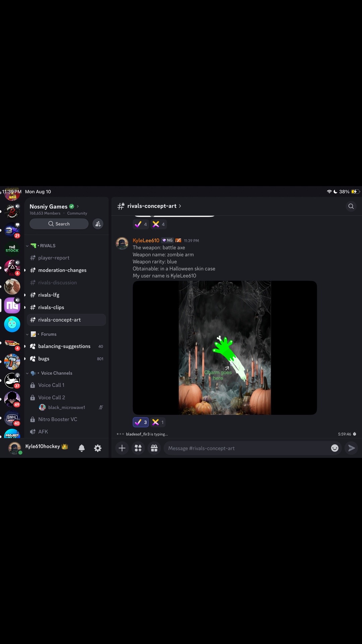Screen dimensions: 362x644
Task: Click the plus attachment button
Action: (122, 448)
